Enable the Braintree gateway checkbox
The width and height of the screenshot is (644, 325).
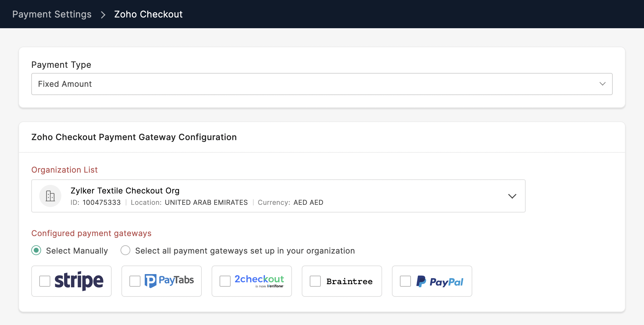tap(315, 281)
